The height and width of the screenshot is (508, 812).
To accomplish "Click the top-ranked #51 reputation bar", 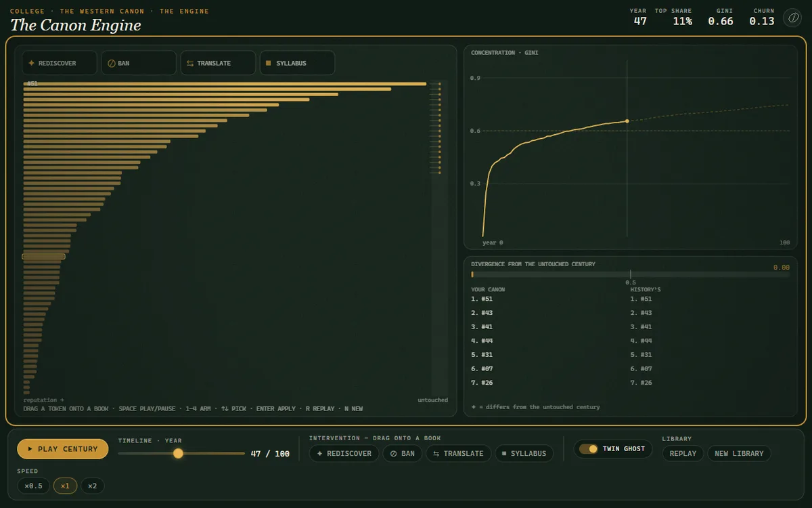I will [x=225, y=83].
